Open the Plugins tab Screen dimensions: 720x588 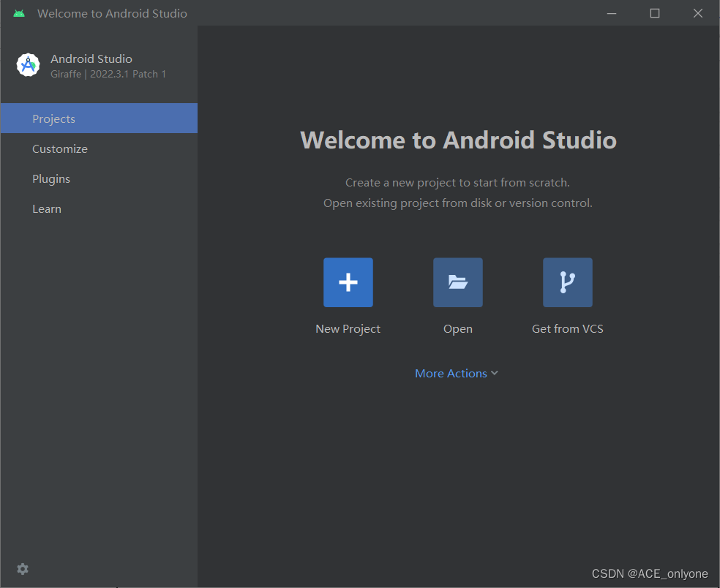[100, 178]
